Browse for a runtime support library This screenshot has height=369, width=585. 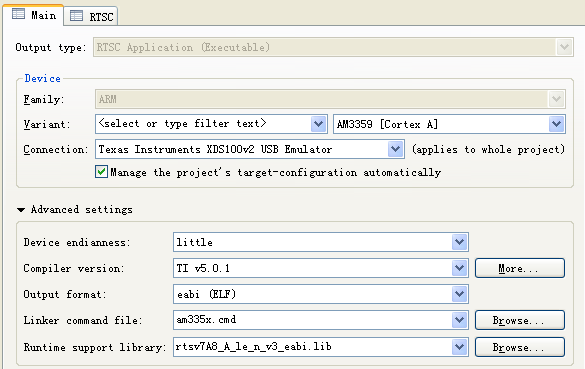520,347
